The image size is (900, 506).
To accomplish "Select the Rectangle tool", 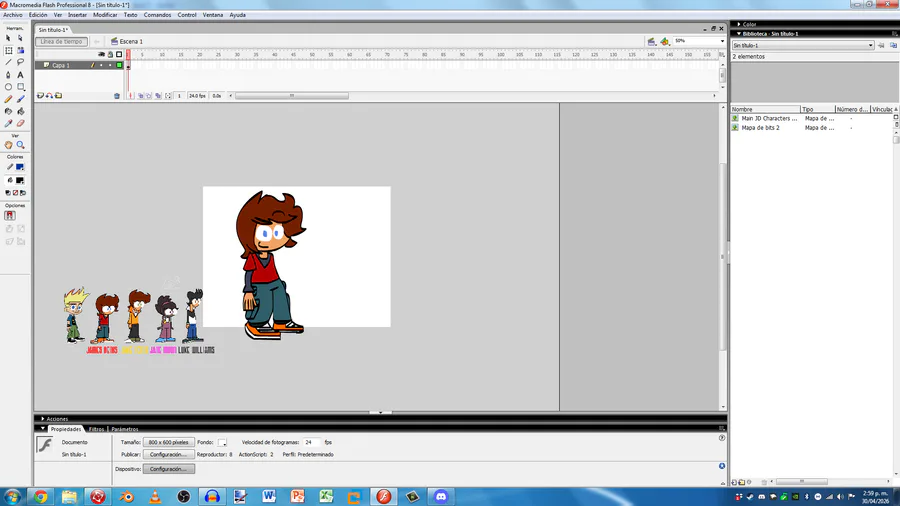I will [x=21, y=87].
